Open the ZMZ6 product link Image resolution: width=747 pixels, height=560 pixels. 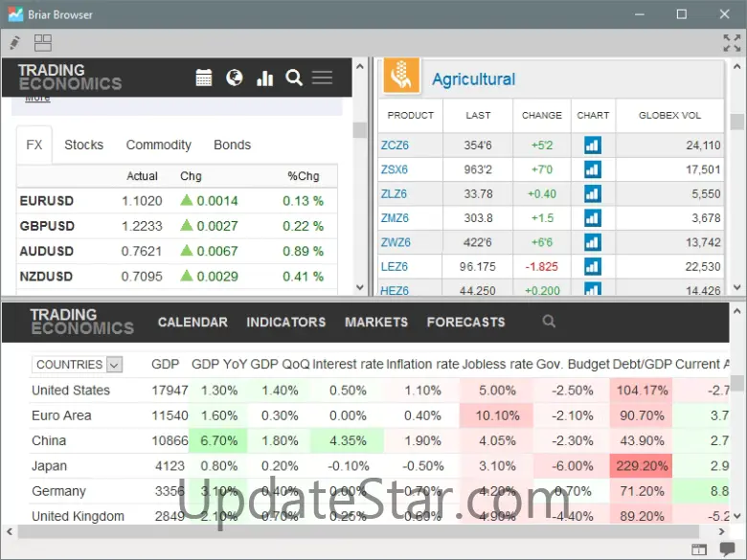395,218
